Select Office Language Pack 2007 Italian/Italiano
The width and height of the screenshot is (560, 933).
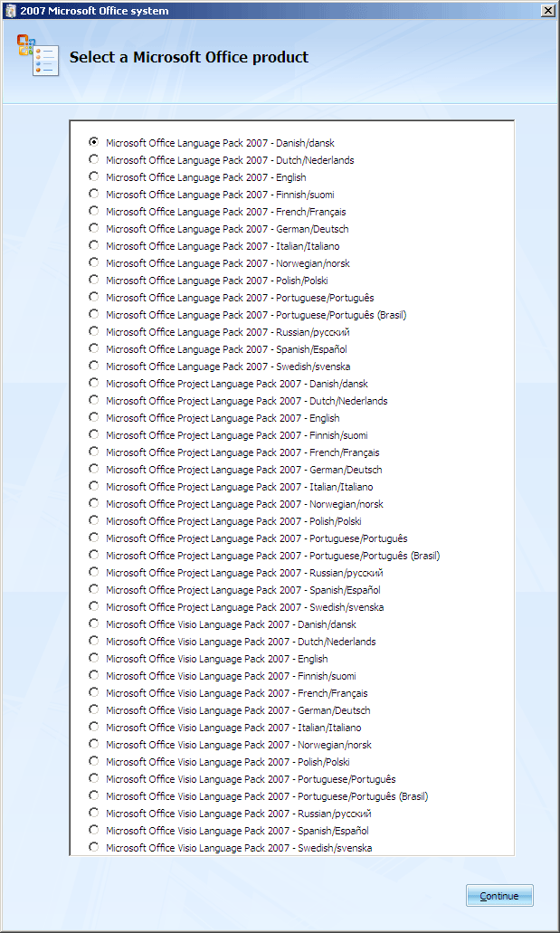pos(93,246)
